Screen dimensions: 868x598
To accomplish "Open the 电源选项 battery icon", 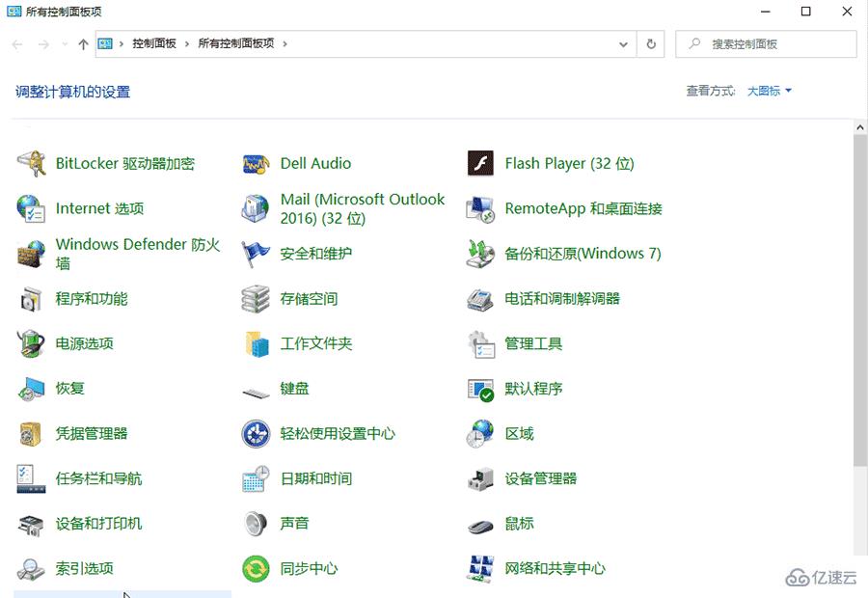I will tap(31, 343).
